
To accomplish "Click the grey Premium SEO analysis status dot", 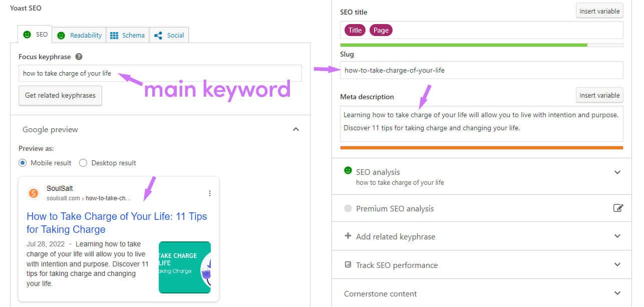I will [x=348, y=208].
